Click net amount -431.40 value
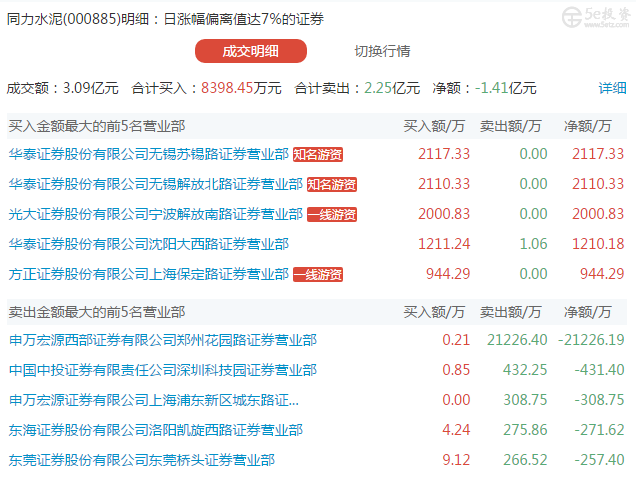 (599, 370)
